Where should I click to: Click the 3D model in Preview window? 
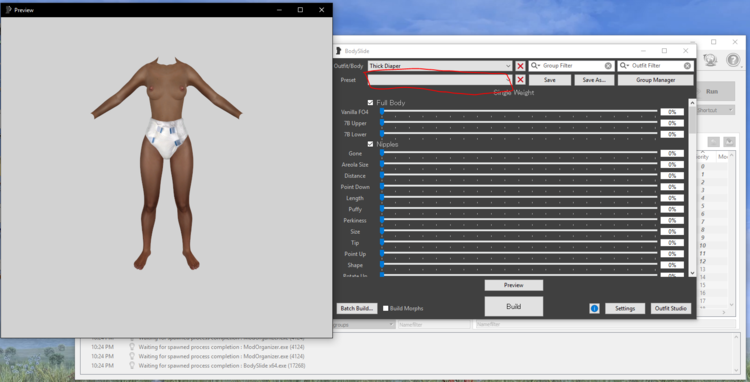pos(166,163)
